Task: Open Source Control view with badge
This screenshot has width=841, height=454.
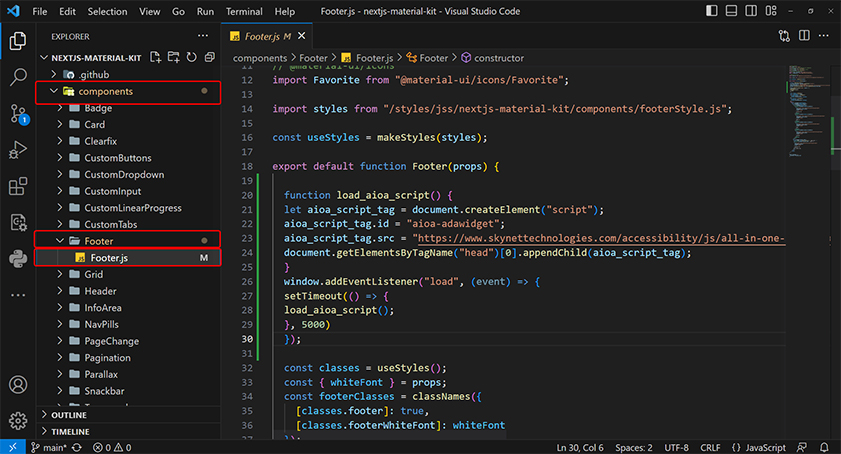Action: [x=18, y=114]
